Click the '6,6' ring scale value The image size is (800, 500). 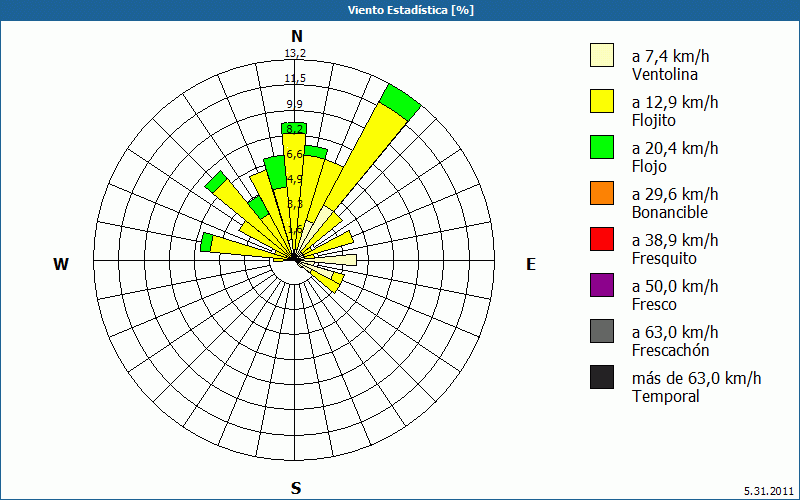click(294, 154)
